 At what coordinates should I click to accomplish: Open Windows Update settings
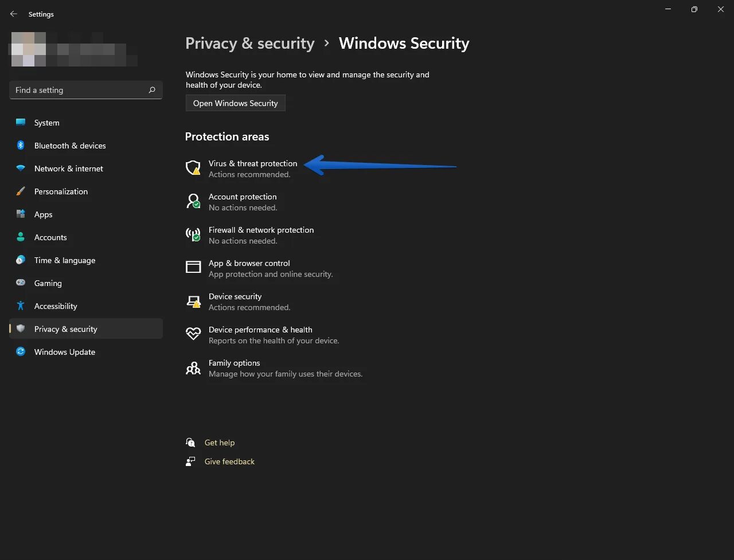pyautogui.click(x=86, y=352)
